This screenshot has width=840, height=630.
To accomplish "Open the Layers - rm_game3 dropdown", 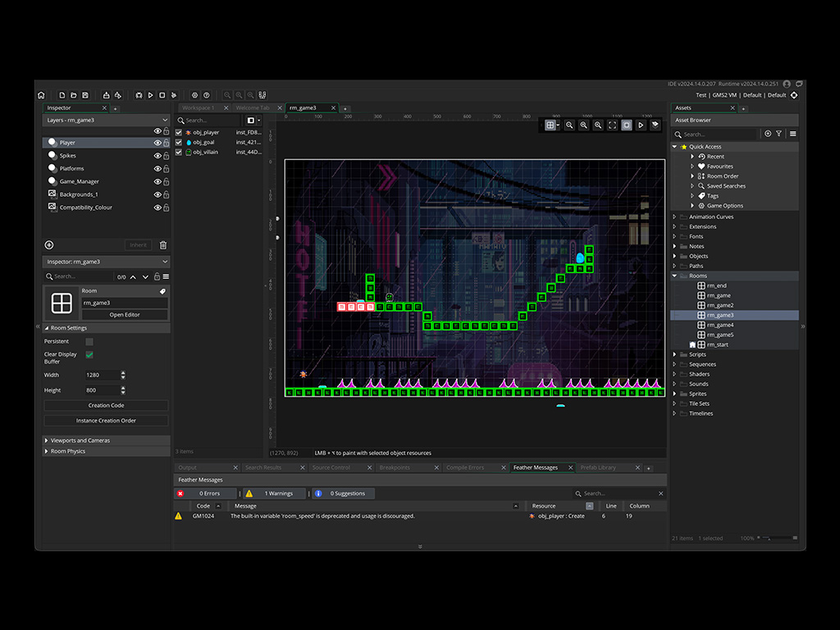I will pos(106,121).
